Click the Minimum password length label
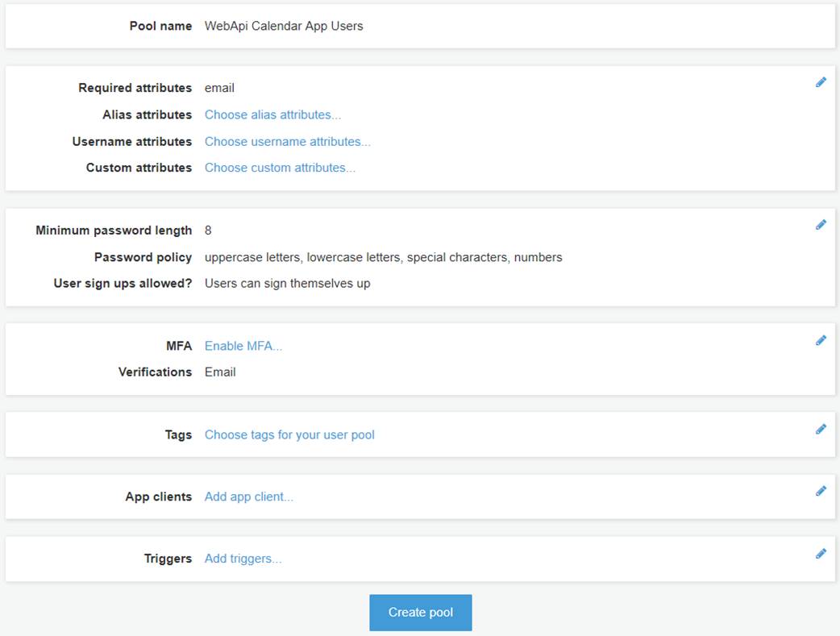Screen dimensions: 840x636 114,231
